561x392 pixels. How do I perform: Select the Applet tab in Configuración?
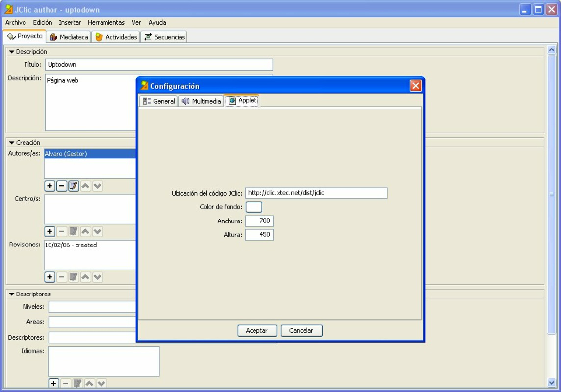pos(242,101)
